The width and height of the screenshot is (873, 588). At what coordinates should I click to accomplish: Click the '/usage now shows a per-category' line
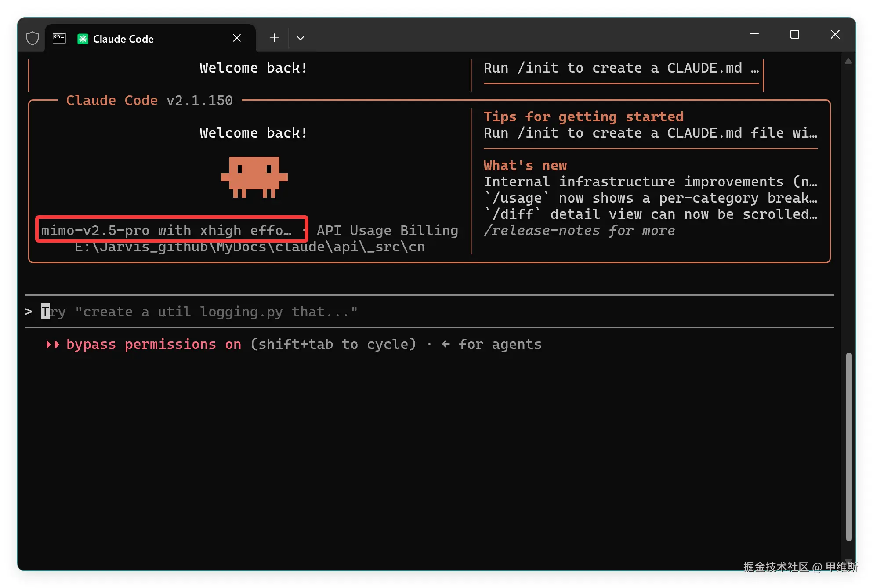click(651, 198)
